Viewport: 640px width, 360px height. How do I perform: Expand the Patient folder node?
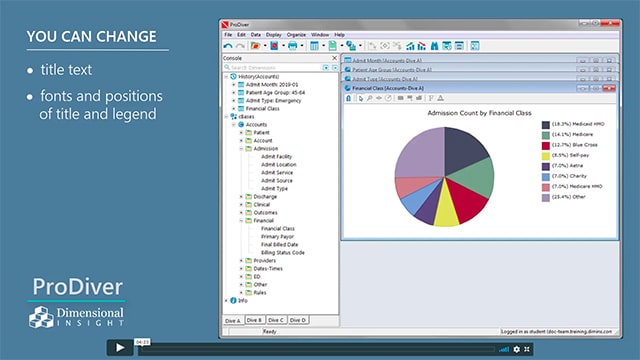(241, 133)
